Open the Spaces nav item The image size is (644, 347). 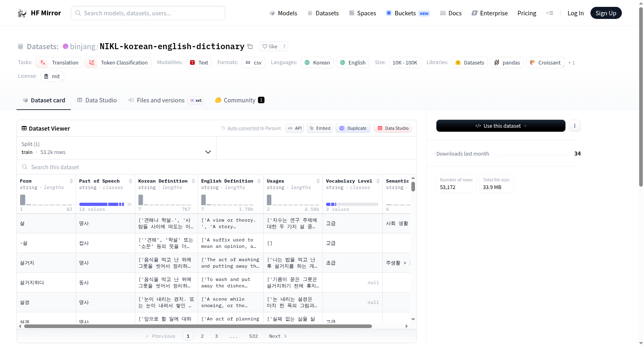point(363,13)
